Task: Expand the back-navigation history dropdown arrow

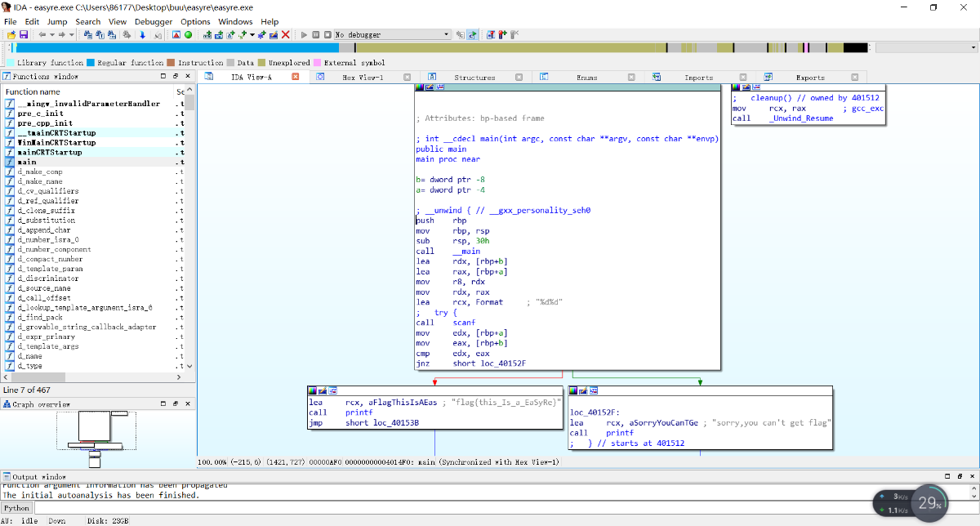Action: 51,35
